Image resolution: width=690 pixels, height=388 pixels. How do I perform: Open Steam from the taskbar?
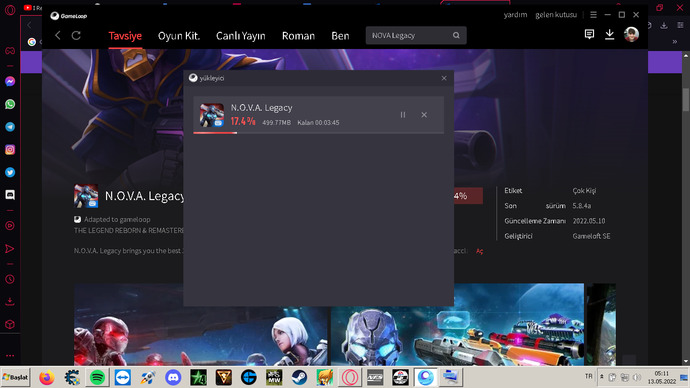[299, 377]
